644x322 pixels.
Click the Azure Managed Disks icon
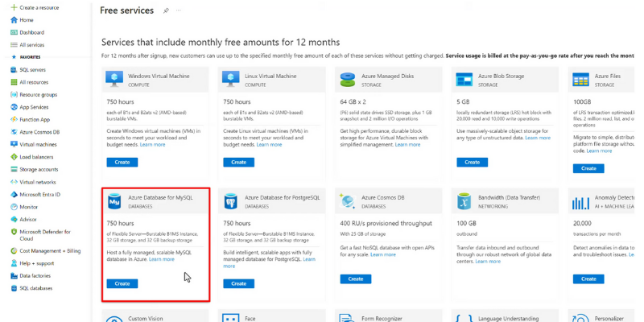pos(348,80)
